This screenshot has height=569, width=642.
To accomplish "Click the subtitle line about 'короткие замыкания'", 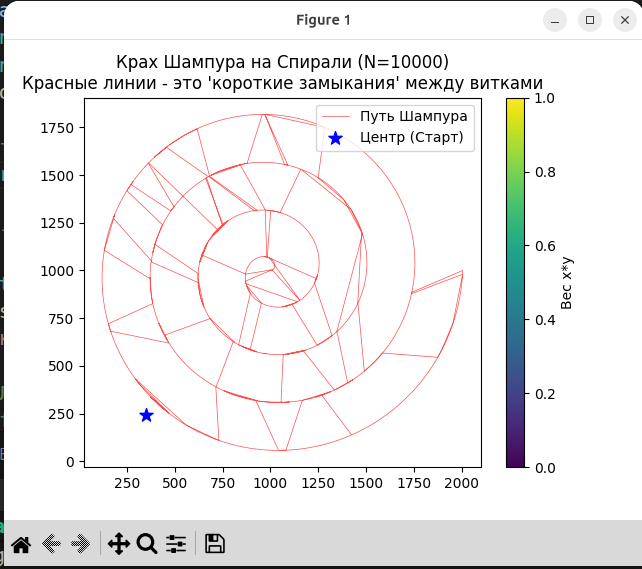I will tap(283, 83).
